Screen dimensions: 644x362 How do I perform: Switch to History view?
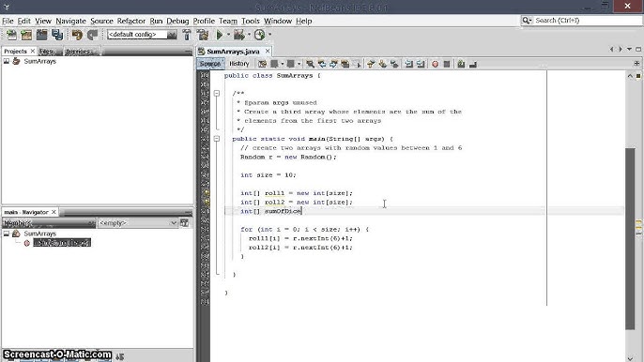tap(239, 64)
